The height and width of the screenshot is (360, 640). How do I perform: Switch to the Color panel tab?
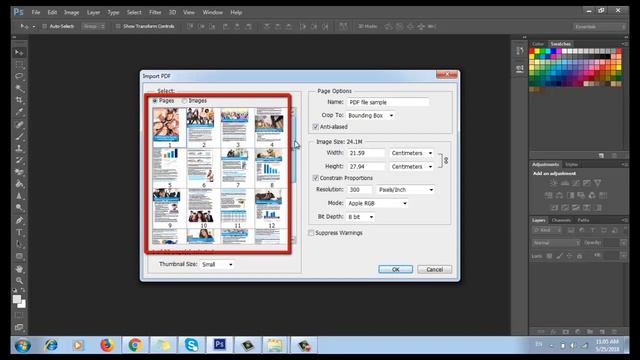538,44
